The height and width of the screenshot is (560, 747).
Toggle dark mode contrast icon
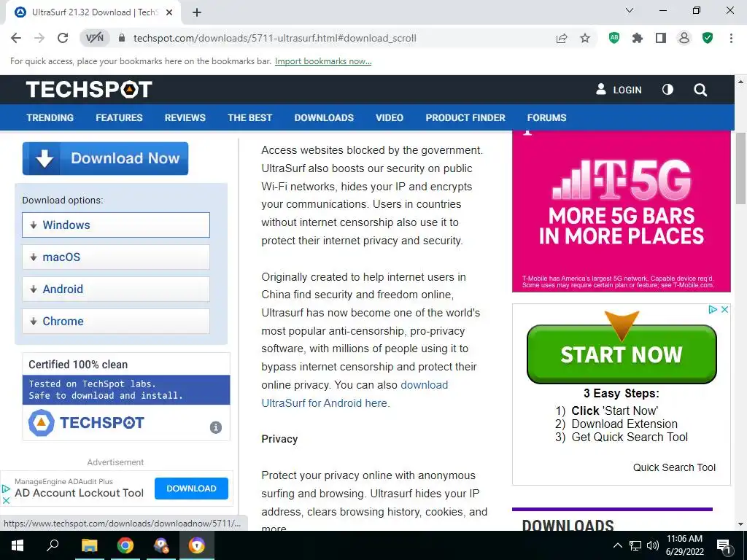click(x=668, y=90)
